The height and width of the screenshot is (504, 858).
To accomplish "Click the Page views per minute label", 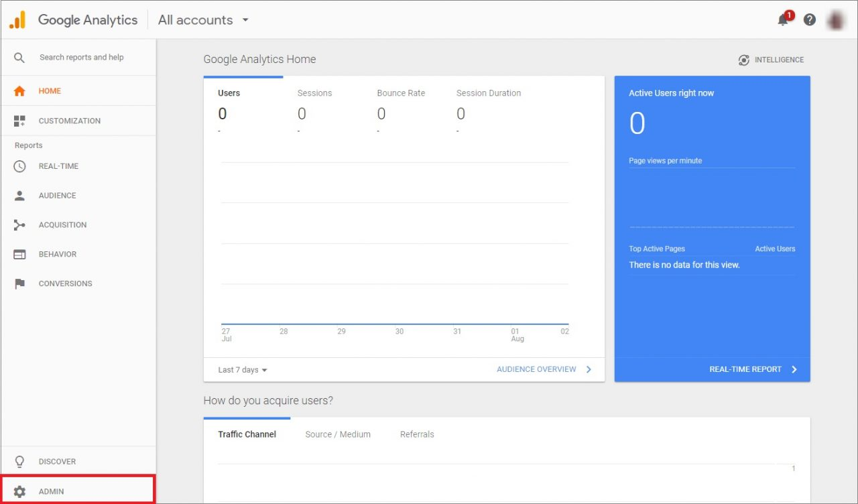I will 666,161.
